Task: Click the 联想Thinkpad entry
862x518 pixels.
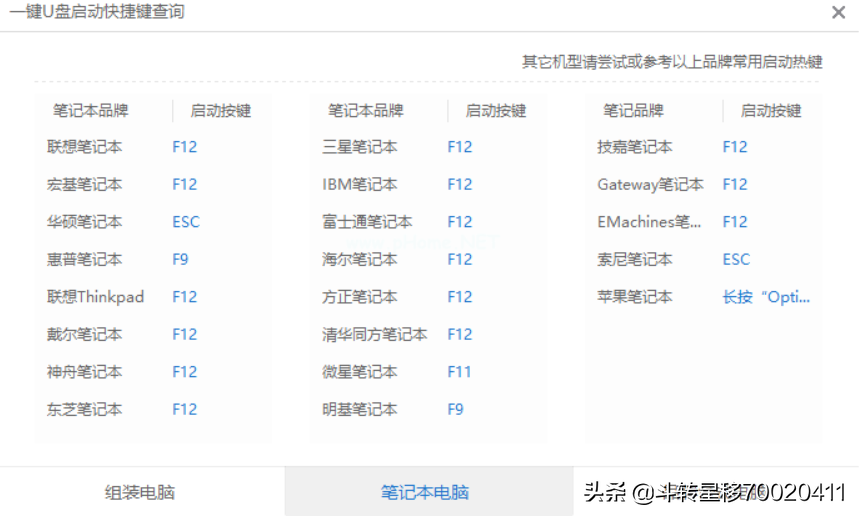Action: pyautogui.click(x=96, y=297)
